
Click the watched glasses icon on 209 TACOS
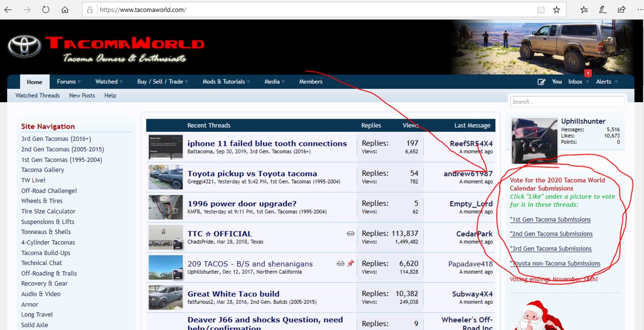[341, 263]
